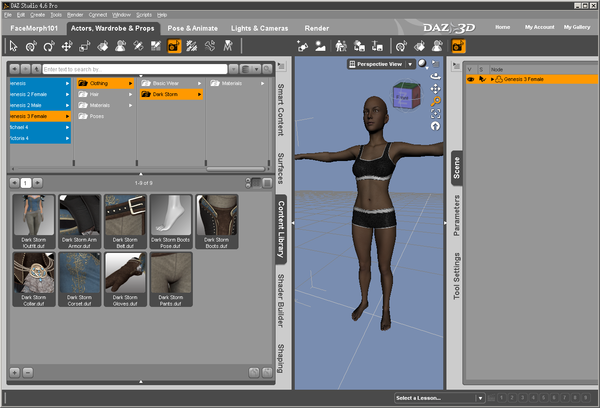Click the folder browser horizontal scrollbar
The image size is (600, 408).
coord(236,169)
